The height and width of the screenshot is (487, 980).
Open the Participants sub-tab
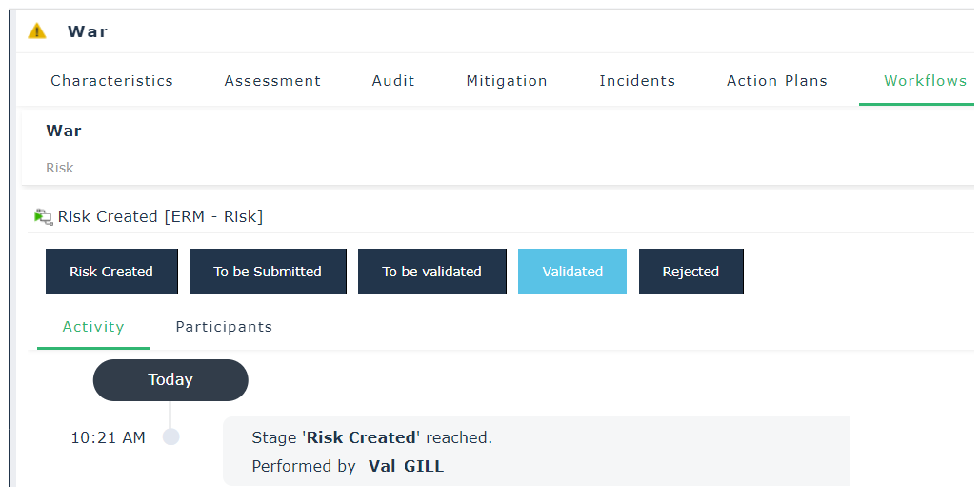click(x=224, y=327)
